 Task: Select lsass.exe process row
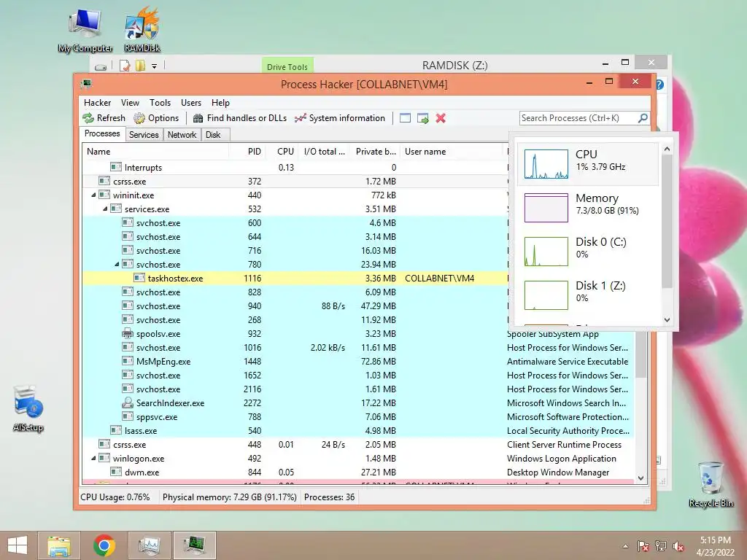click(x=358, y=430)
